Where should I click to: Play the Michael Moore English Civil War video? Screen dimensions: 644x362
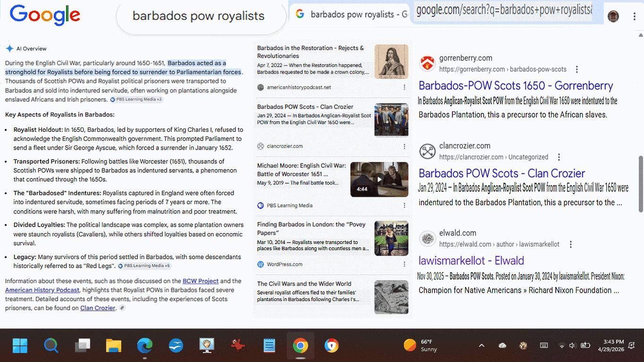(x=379, y=179)
